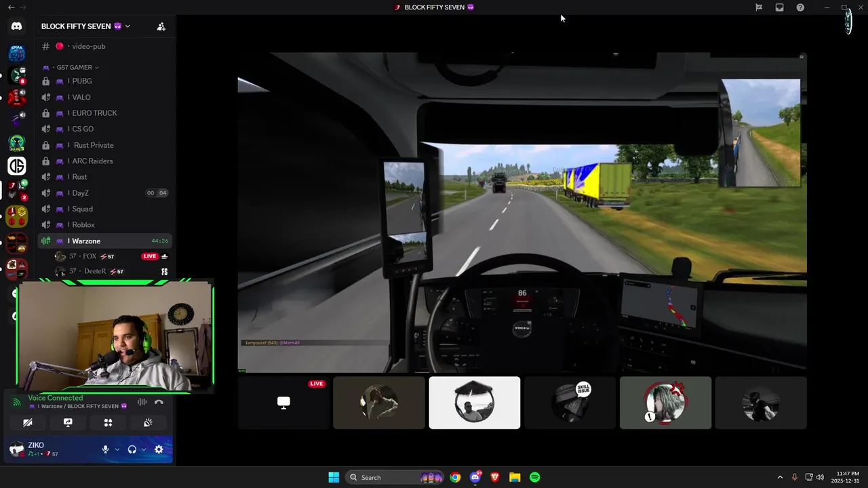
Task: Deafen with the headphones icon
Action: point(132,449)
